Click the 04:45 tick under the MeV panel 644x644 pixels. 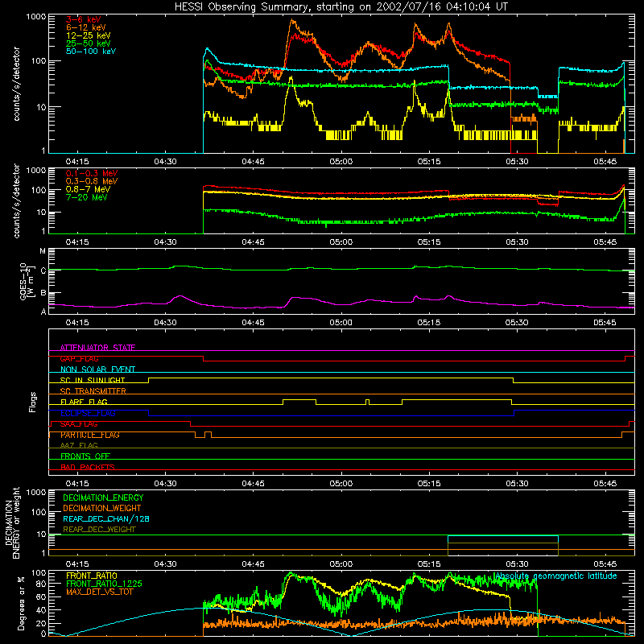click(253, 242)
